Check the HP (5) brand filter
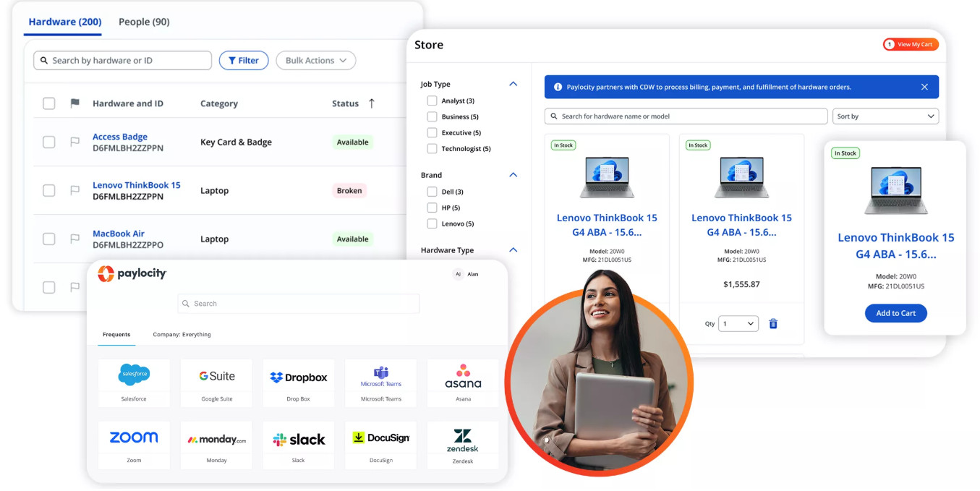The image size is (980, 491). coord(432,208)
